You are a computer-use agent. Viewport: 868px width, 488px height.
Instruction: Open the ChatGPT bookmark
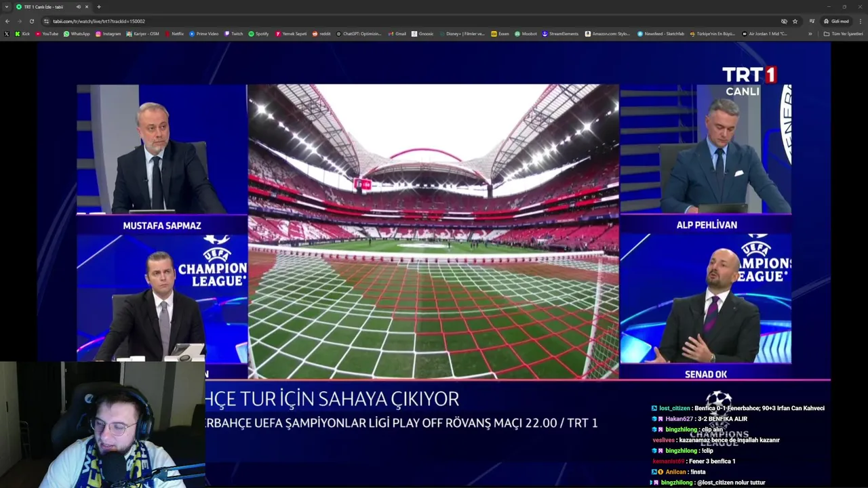pos(359,34)
